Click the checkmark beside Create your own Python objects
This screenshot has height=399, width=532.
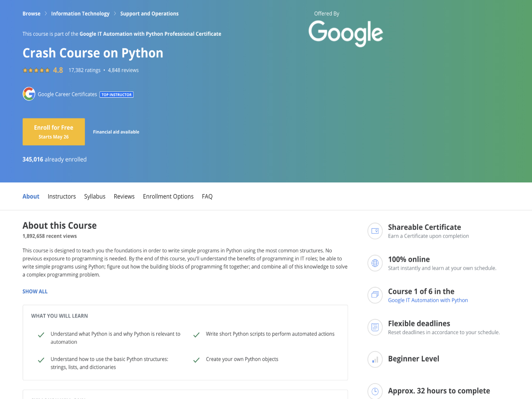(197, 360)
